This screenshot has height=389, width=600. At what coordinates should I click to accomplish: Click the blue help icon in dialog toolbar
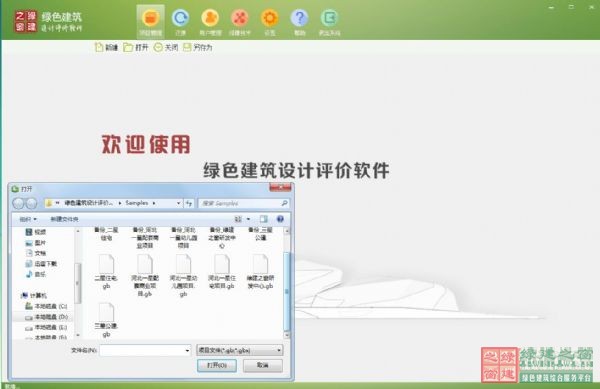tap(280, 219)
